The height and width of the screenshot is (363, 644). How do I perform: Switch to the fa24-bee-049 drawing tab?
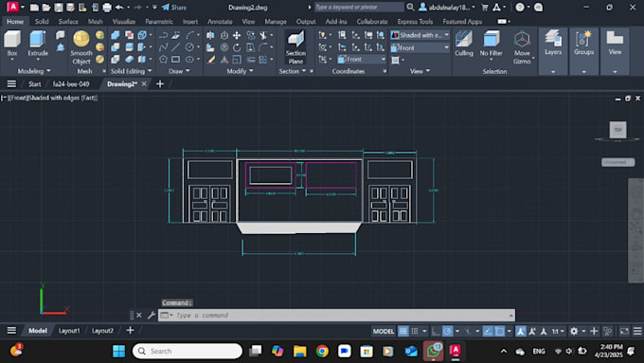coord(71,83)
